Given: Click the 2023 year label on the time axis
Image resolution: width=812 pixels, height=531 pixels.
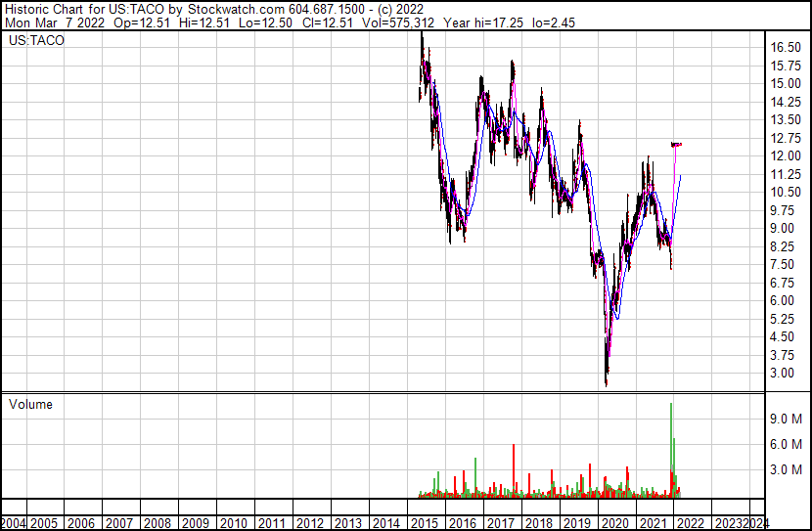Looking at the screenshot, I should pyautogui.click(x=730, y=523).
